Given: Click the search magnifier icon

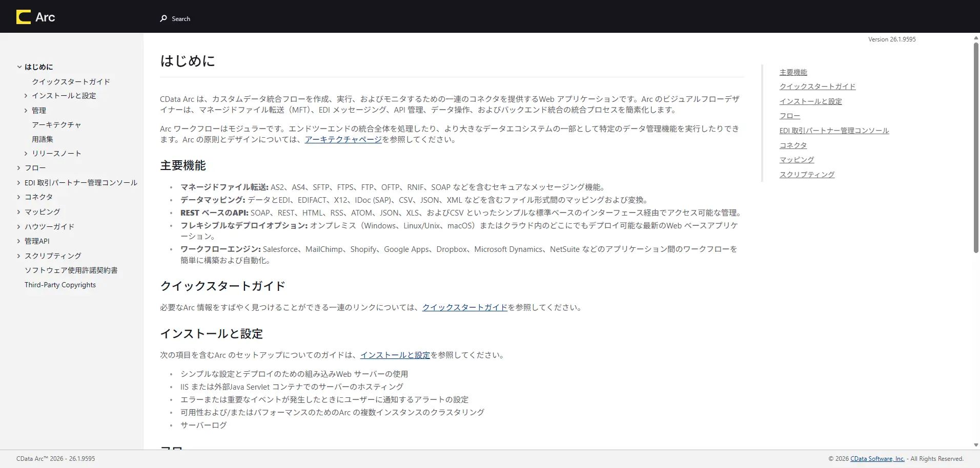Looking at the screenshot, I should click(x=164, y=18).
